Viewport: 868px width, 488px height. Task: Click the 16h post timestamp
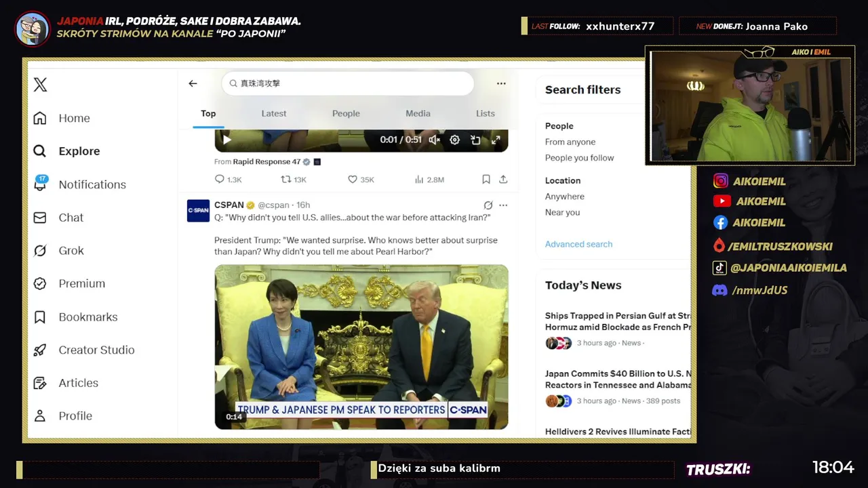(x=303, y=205)
